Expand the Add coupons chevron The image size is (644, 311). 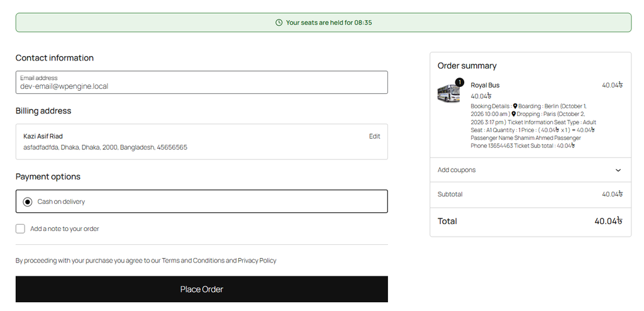click(618, 171)
